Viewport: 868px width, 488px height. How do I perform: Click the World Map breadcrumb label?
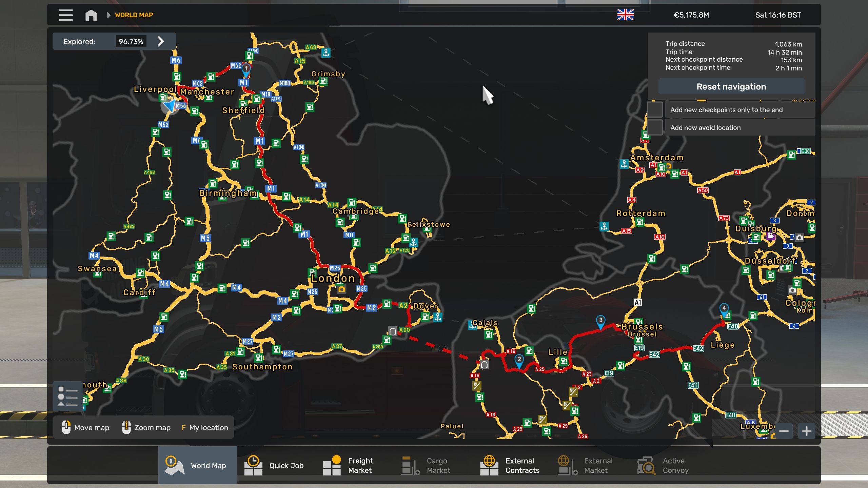[x=134, y=15]
